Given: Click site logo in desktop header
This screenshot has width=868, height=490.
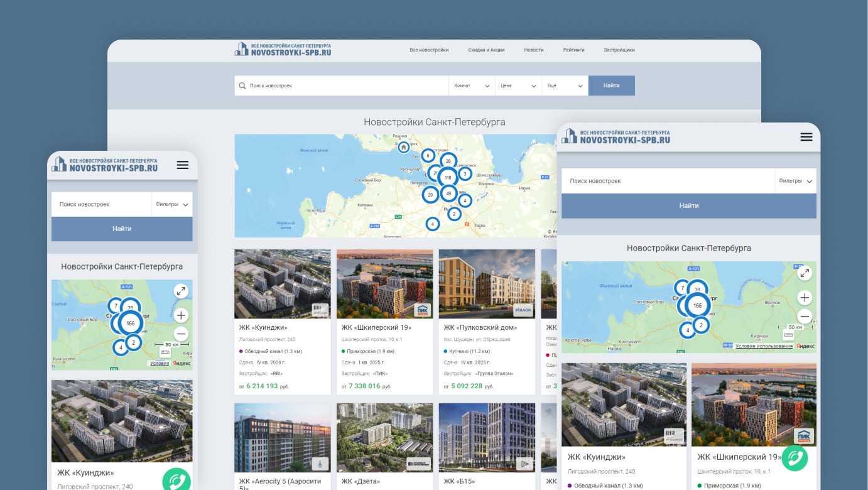Looking at the screenshot, I should pos(283,50).
